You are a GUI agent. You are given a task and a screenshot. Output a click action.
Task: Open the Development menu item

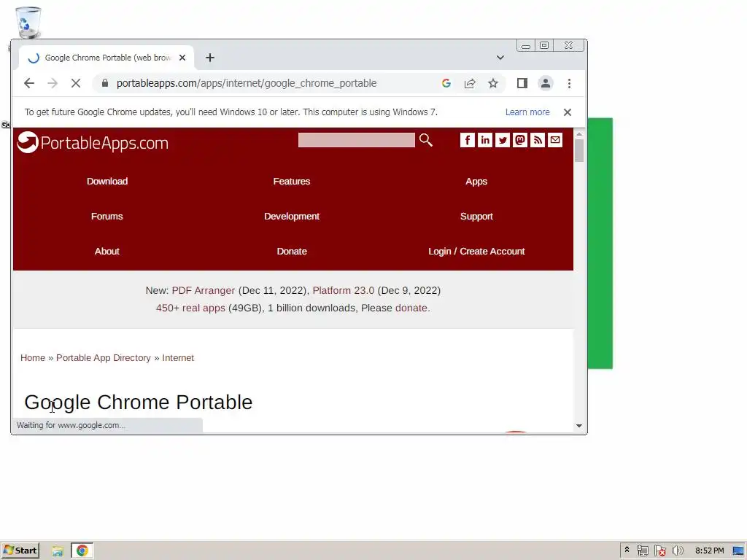(x=292, y=216)
